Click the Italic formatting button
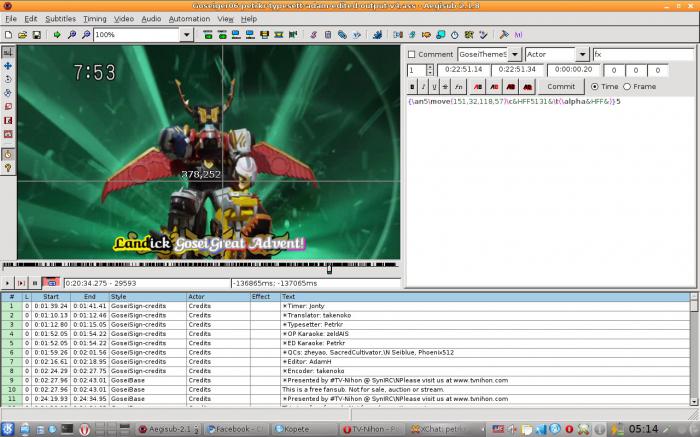This screenshot has height=437, width=700. point(423,87)
